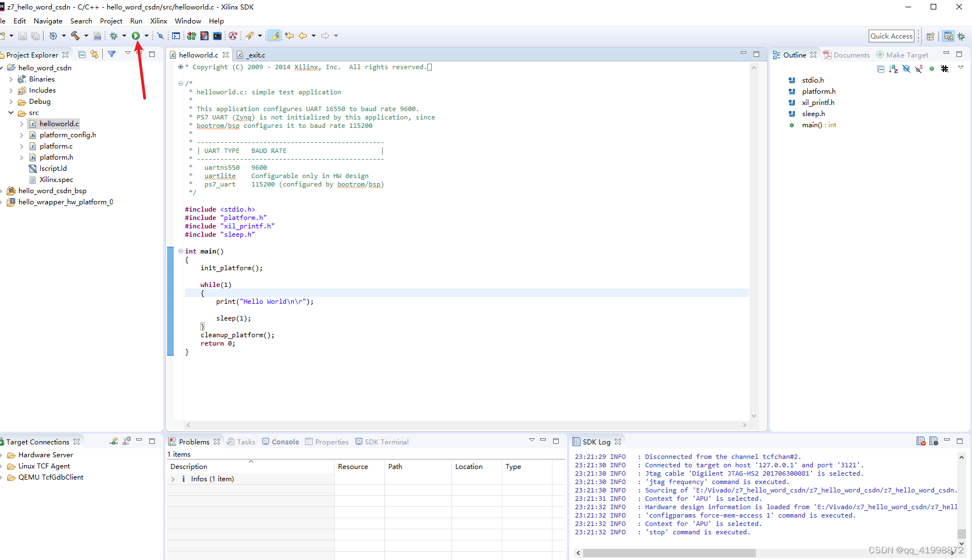Collapse the src folder in Project Explorer
This screenshot has height=560, width=972.
pos(11,112)
